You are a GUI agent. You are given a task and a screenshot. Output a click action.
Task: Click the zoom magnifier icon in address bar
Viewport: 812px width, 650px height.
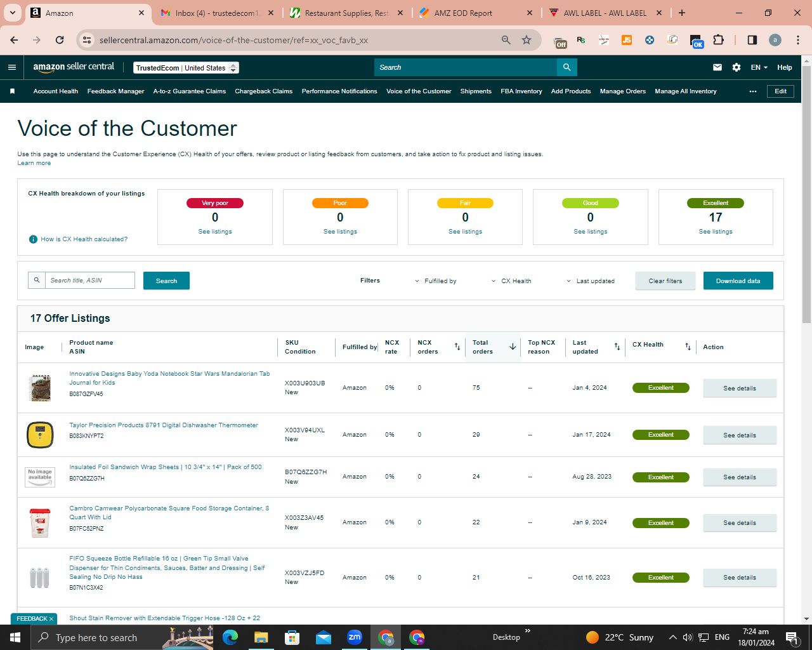click(506, 40)
